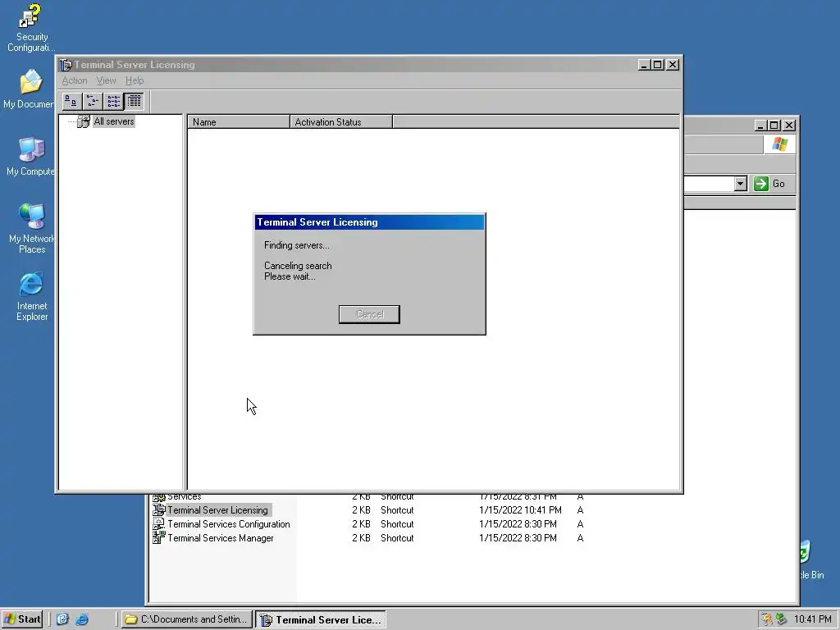Click the Start button
Image resolution: width=840 pixels, height=630 pixels.
(x=22, y=619)
